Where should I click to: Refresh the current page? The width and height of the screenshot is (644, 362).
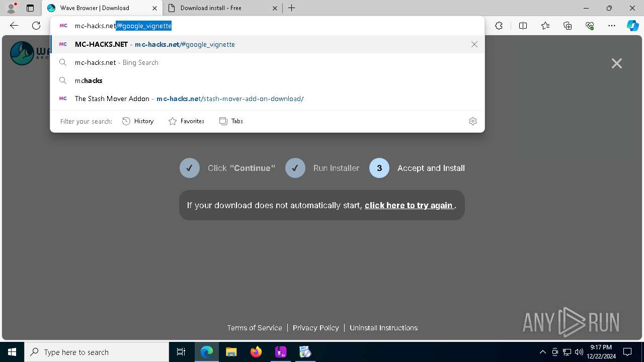click(36, 26)
